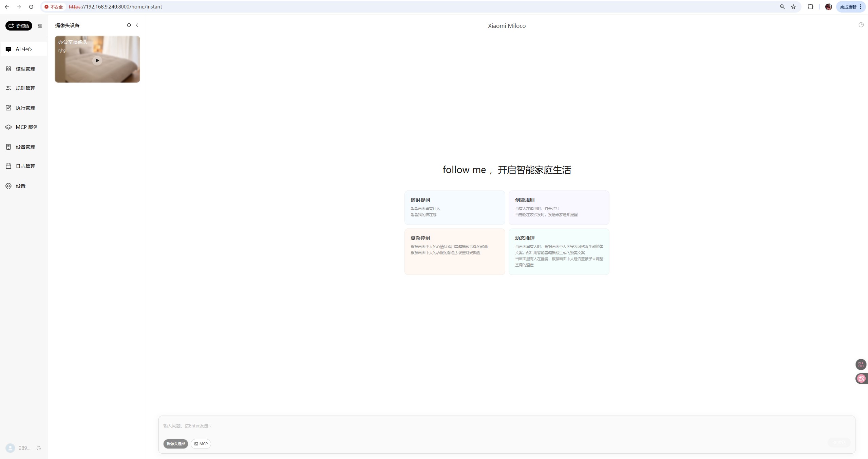
Task: Click the bookmark star in address bar
Action: [x=793, y=7]
